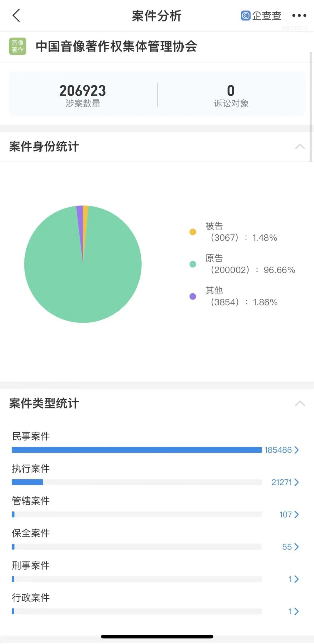Tap the 民事案件 blue progress bar
The image size is (314, 644).
137,450
